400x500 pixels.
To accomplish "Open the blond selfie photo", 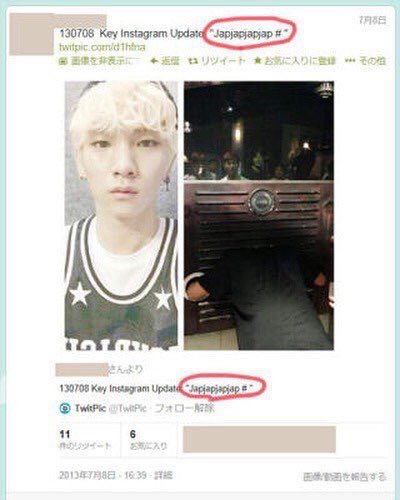I will click(121, 215).
